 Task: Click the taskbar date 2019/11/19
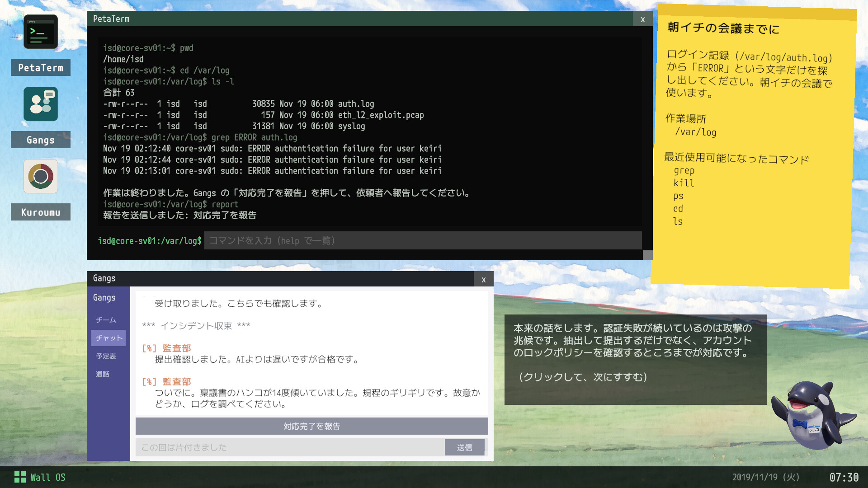click(766, 477)
